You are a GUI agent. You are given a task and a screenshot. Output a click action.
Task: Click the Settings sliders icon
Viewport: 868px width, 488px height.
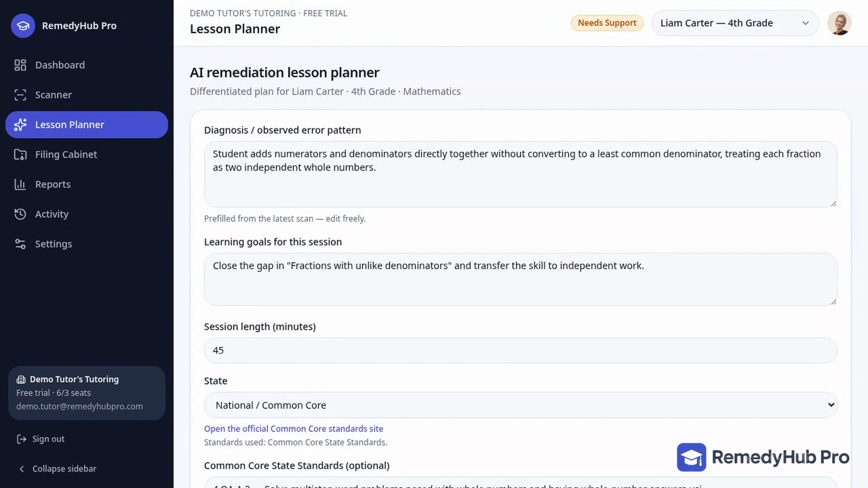tap(20, 244)
